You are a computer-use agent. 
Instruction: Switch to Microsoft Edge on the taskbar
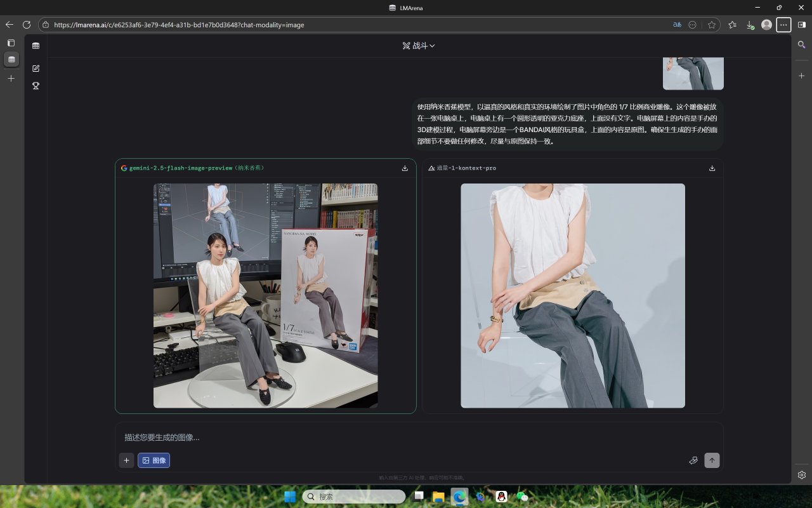coord(459,497)
